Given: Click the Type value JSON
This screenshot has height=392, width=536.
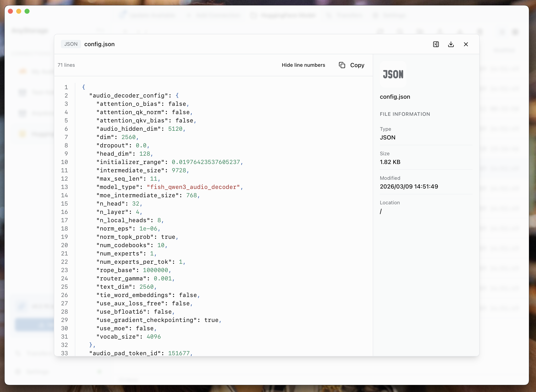Looking at the screenshot, I should click(387, 137).
